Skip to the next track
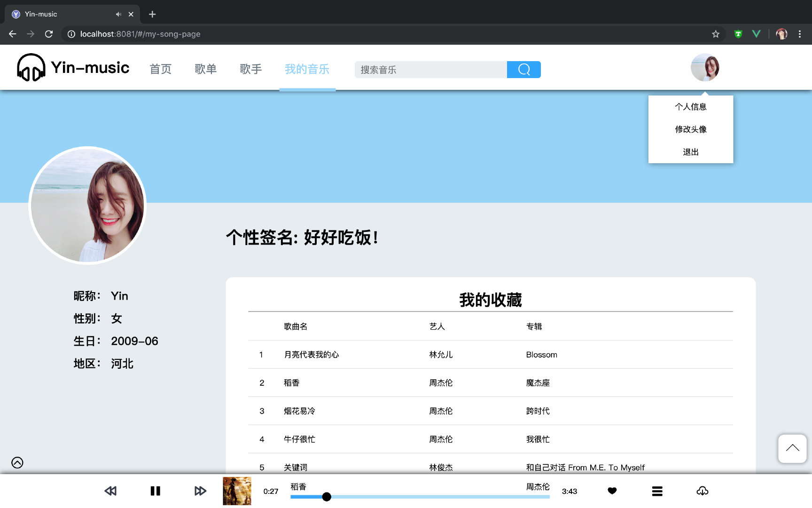The width and height of the screenshot is (812, 508). coord(200,491)
